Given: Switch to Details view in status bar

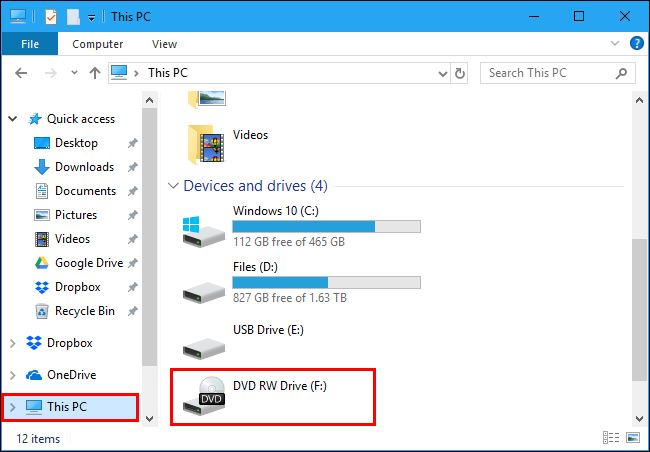Looking at the screenshot, I should point(611,438).
